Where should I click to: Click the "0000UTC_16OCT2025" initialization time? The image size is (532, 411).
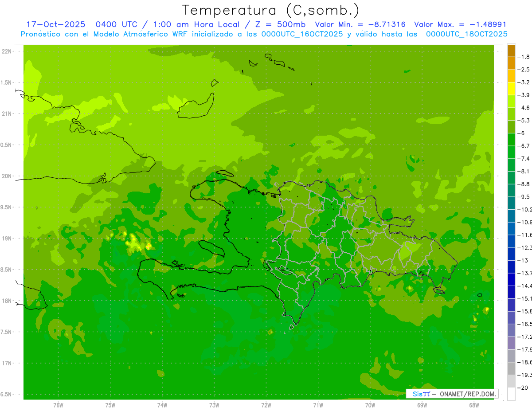pyautogui.click(x=302, y=34)
